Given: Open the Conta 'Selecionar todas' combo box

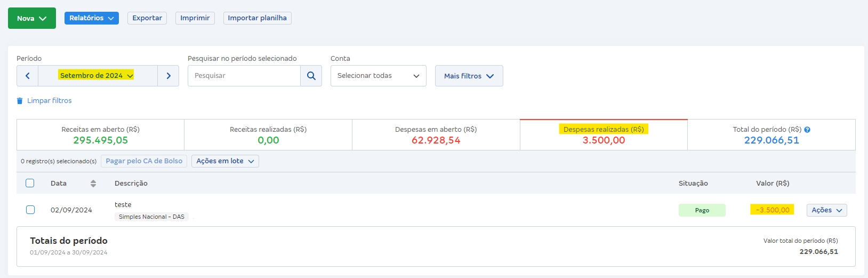Looking at the screenshot, I should [x=378, y=76].
